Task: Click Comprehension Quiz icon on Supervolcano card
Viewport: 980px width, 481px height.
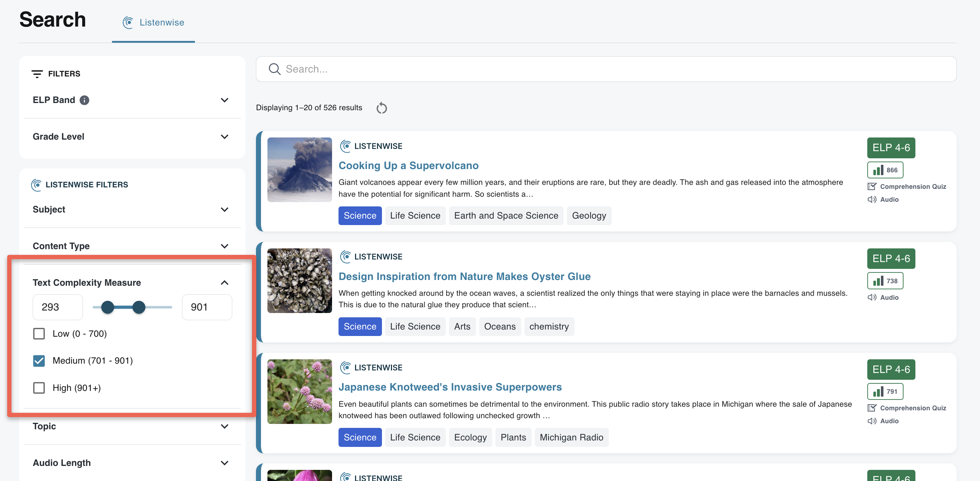Action: [x=872, y=186]
